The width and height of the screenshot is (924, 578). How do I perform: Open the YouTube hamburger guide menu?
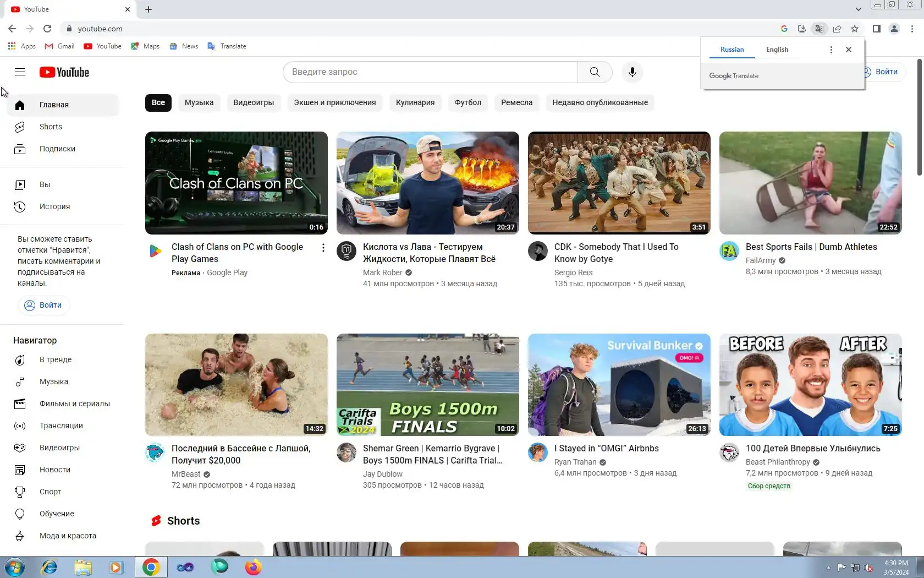coord(20,72)
